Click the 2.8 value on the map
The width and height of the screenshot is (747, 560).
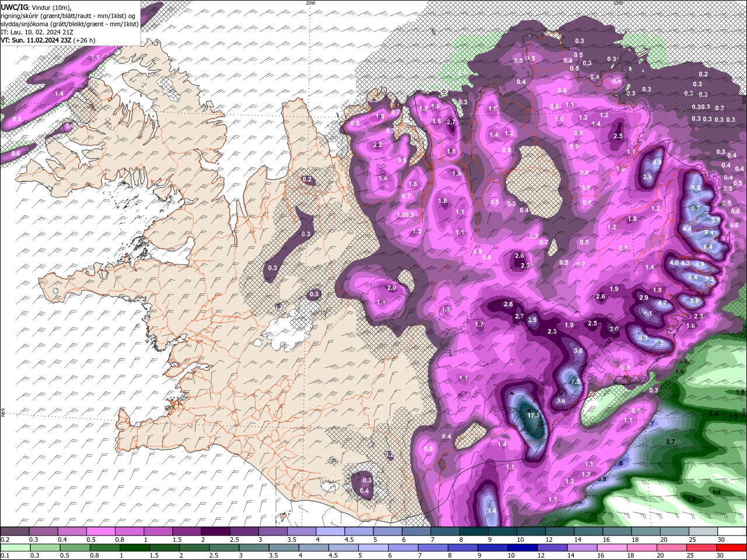pos(508,304)
